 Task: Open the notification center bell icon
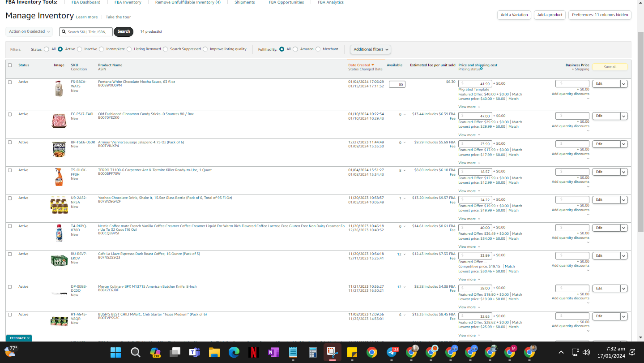coord(632,352)
